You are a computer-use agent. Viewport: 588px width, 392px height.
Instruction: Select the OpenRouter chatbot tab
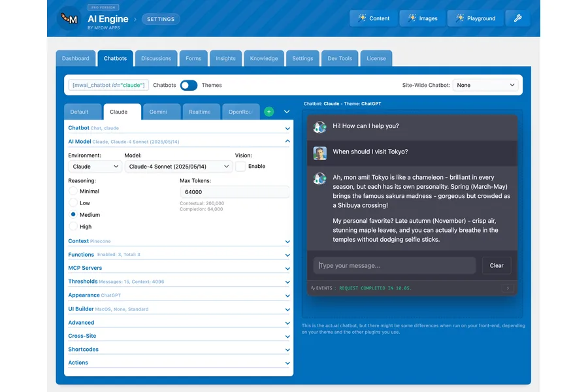coord(241,112)
